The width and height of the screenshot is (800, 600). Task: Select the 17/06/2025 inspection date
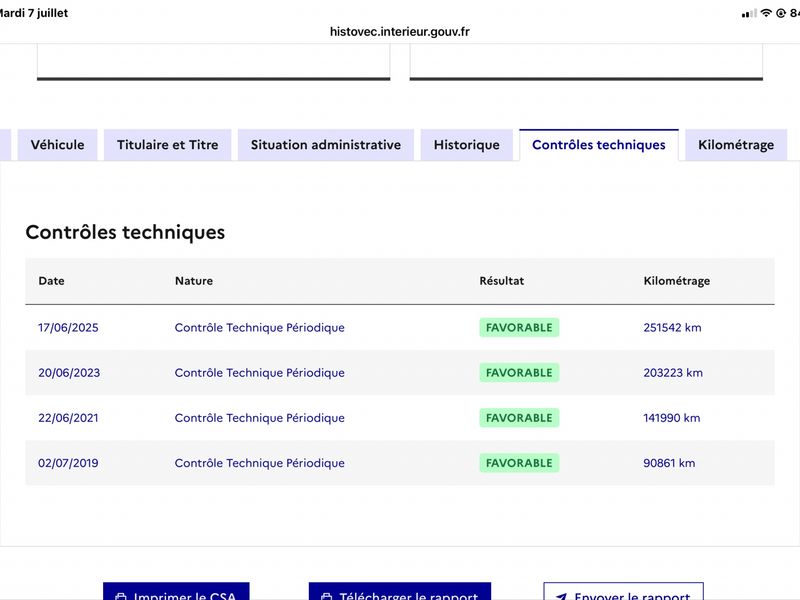point(68,328)
